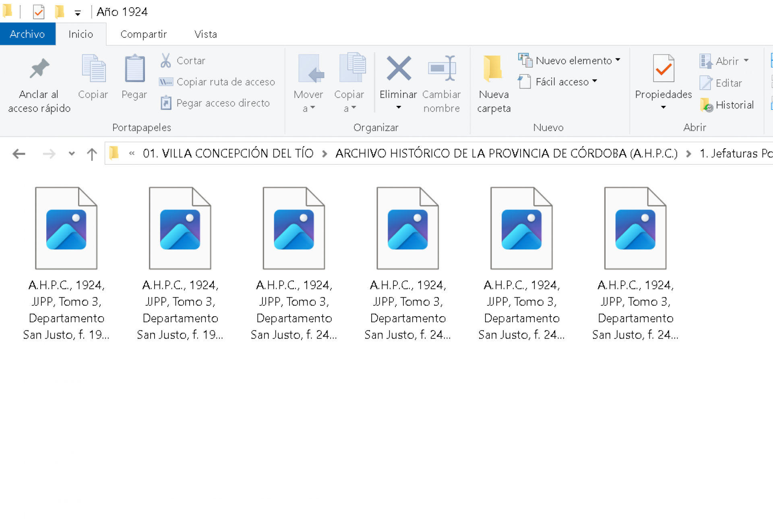Image resolution: width=773 pixels, height=532 pixels.
Task: Click VILLA CONCEPCIÓN DEL TÍO breadcrumb
Action: click(228, 153)
